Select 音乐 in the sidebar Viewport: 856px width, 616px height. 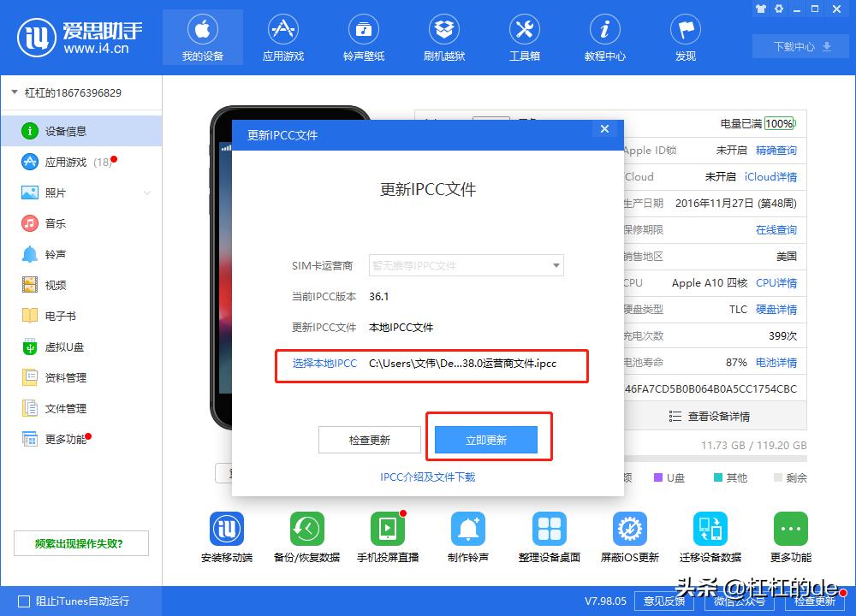coord(53,223)
